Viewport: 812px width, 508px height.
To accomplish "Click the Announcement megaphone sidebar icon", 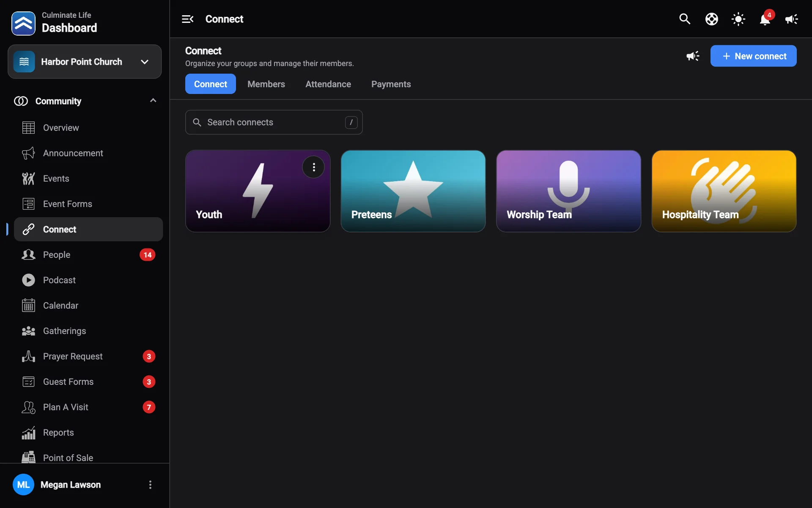I will click(28, 153).
